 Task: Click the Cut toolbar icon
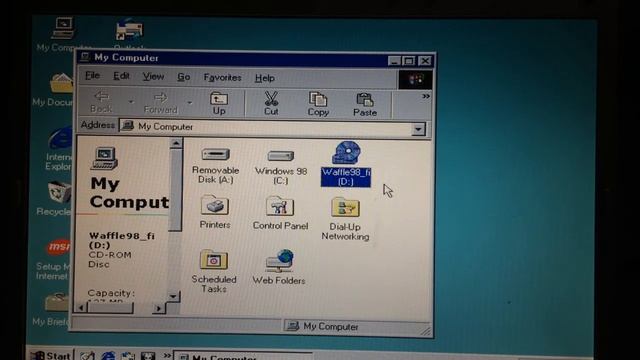point(271,104)
